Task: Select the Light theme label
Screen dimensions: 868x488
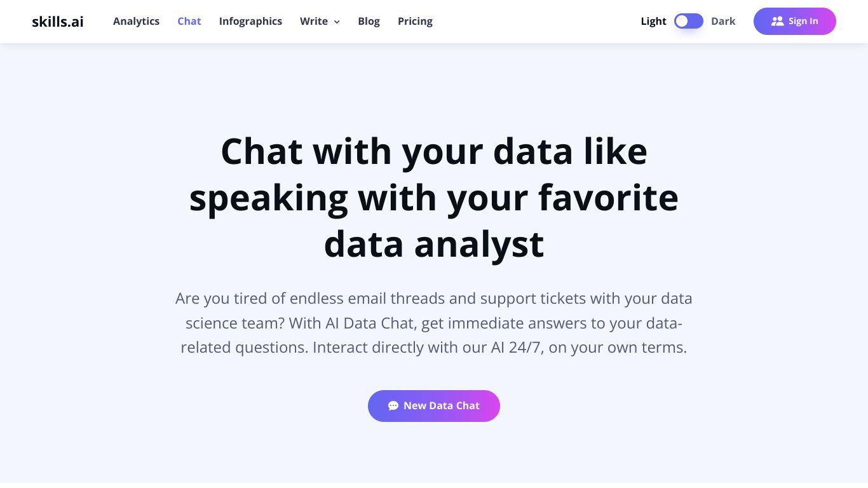Action: click(653, 21)
